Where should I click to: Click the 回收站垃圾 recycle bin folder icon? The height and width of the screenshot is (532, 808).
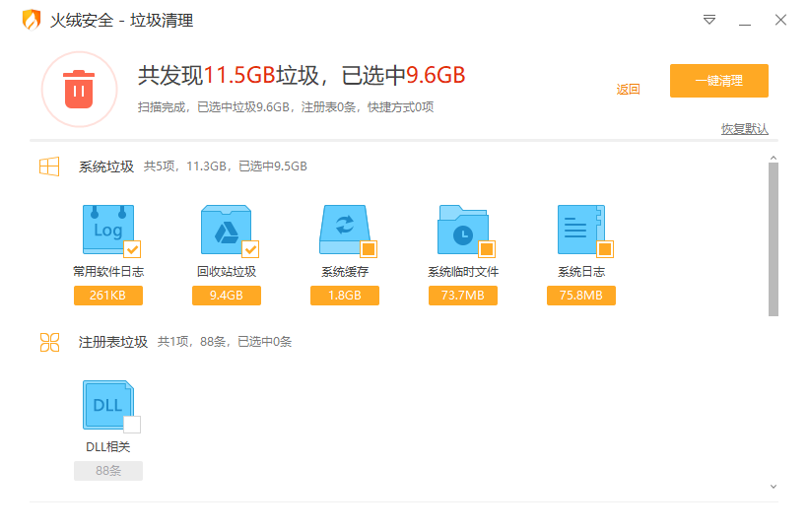click(227, 230)
